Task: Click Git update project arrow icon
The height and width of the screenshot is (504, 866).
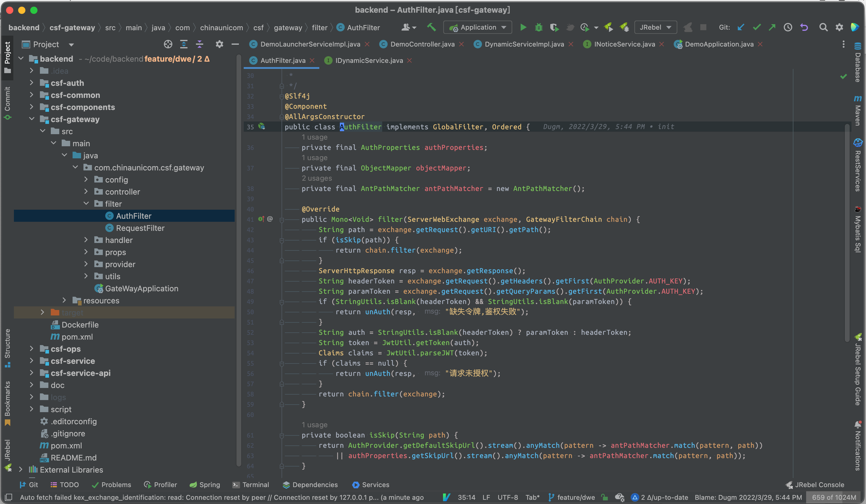Action: click(x=741, y=27)
